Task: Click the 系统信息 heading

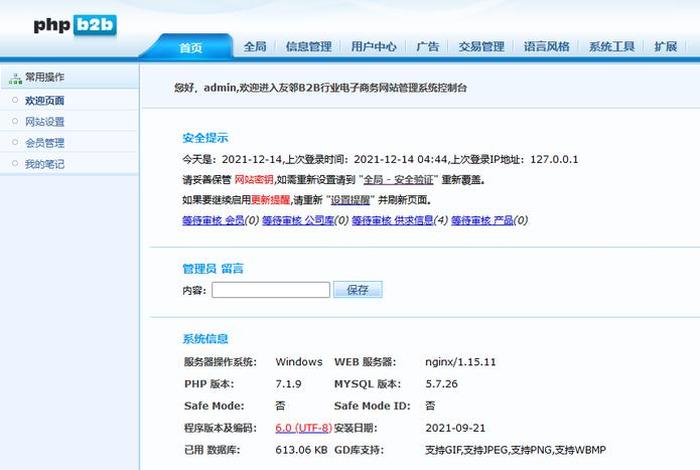Action: pos(205,339)
